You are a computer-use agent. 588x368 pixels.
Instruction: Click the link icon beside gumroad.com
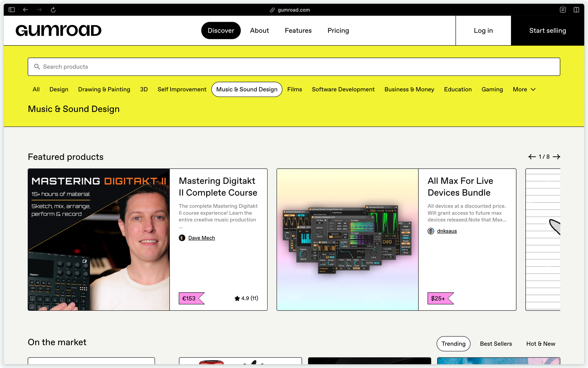pos(272,10)
